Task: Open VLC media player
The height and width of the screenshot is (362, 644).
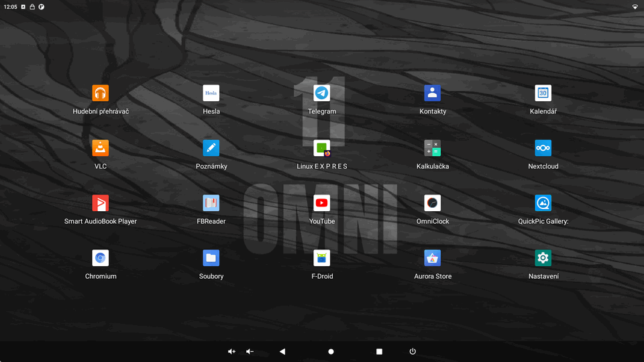Action: pos(100,148)
